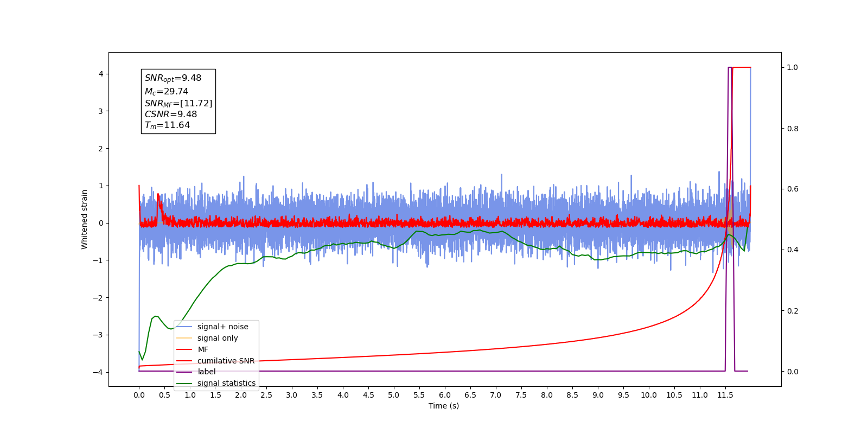Select the 0.6 tick label on the right axis

tap(793, 189)
